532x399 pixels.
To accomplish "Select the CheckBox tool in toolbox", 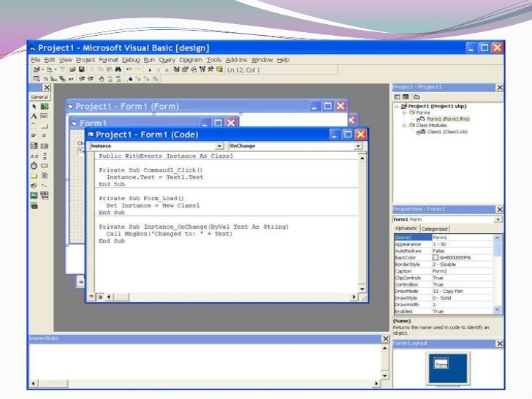I will [x=34, y=136].
